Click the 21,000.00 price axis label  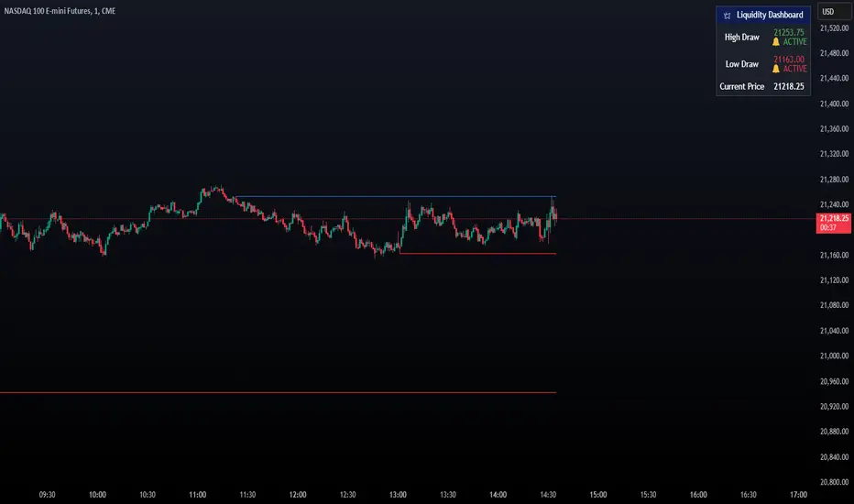tap(834, 356)
